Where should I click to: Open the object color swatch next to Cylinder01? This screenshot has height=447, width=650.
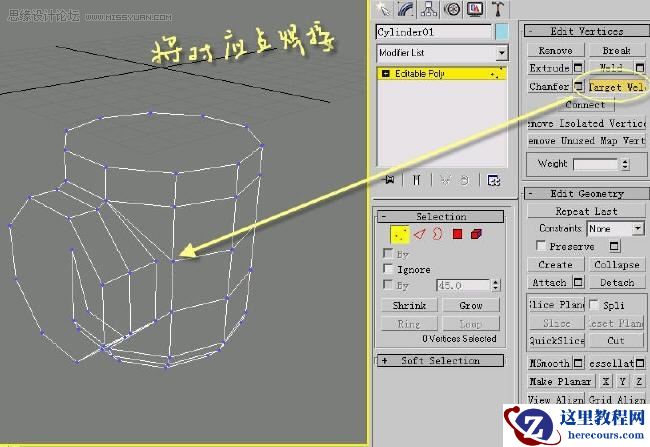click(x=502, y=32)
